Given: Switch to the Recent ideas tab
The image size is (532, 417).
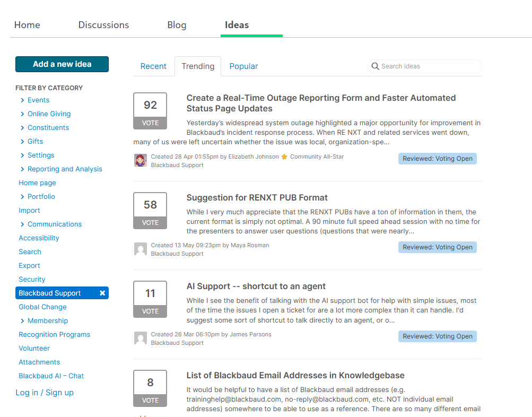Looking at the screenshot, I should [153, 66].
